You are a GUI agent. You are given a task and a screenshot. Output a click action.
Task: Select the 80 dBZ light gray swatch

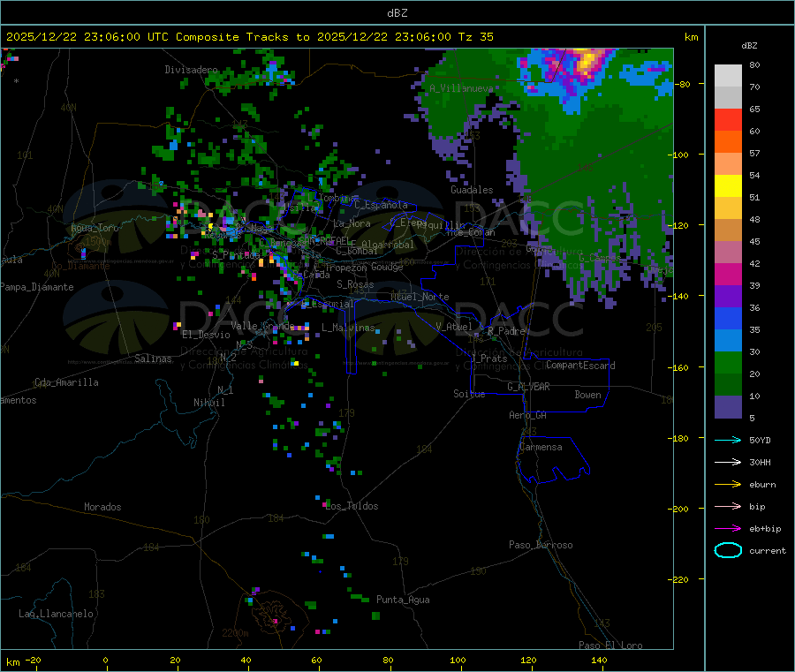(728, 76)
